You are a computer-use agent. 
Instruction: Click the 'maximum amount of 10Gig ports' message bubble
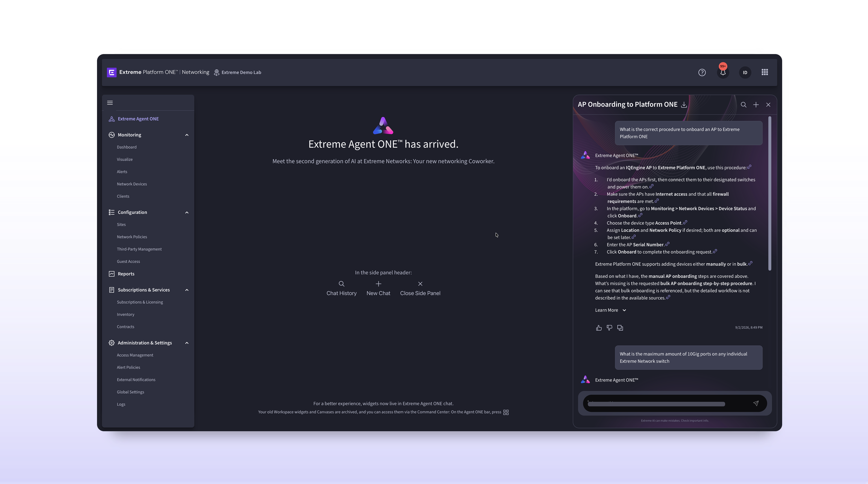688,358
